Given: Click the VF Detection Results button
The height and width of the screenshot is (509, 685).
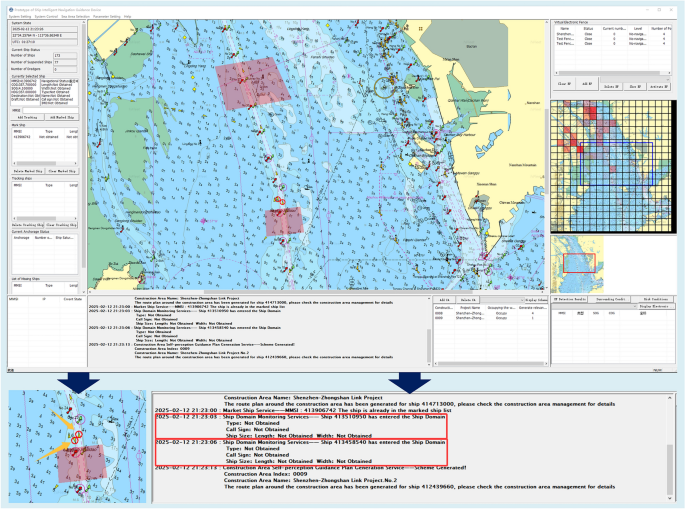Looking at the screenshot, I should pos(569,299).
